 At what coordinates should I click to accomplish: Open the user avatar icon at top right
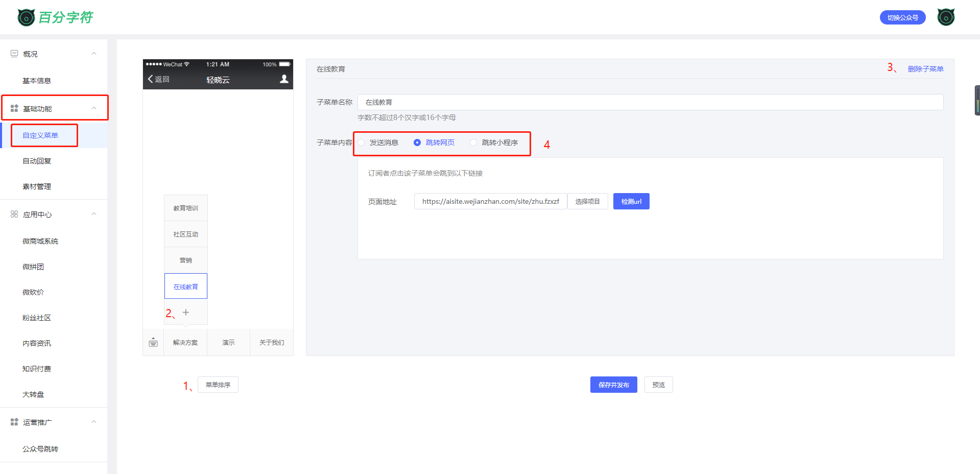[x=946, y=17]
